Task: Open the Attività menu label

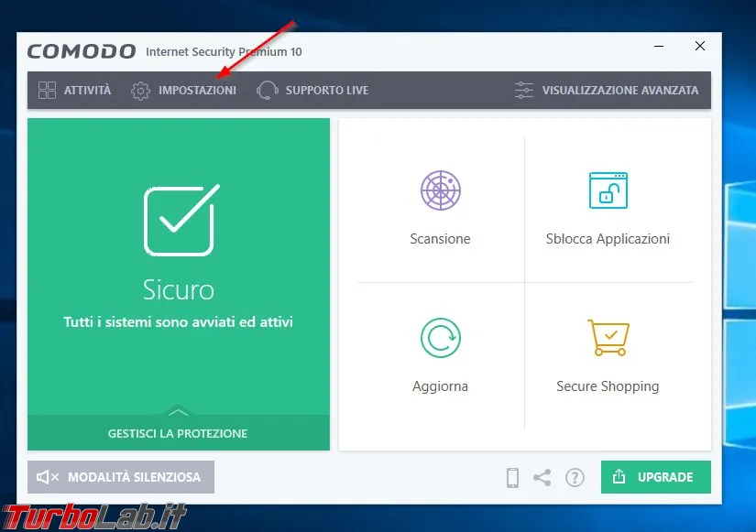Action: pos(87,90)
